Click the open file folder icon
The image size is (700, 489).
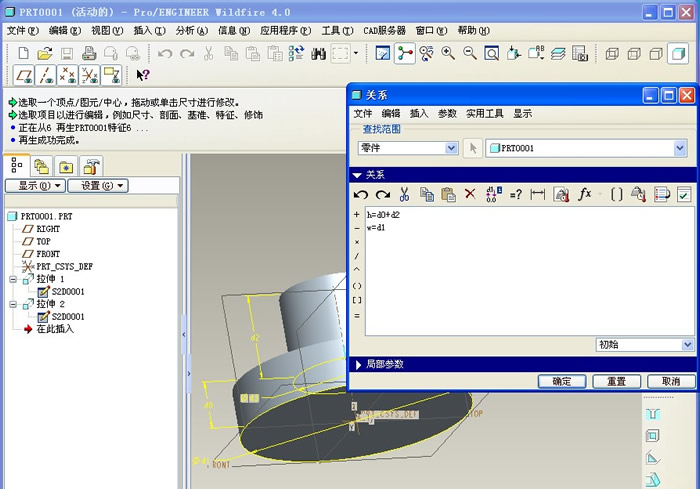[x=45, y=53]
